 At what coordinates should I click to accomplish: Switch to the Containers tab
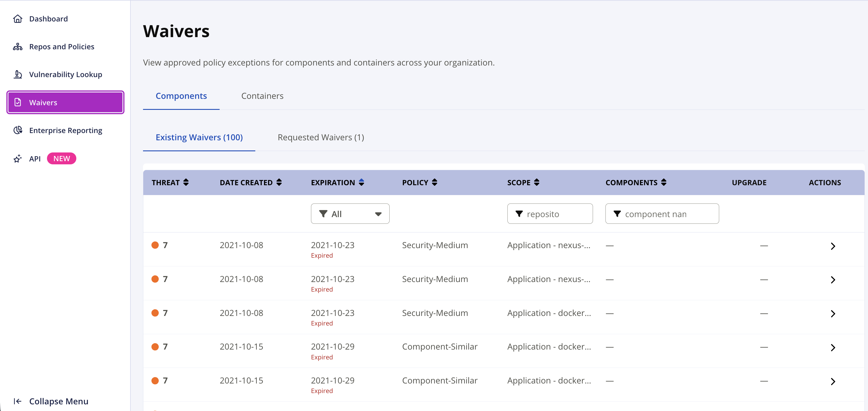click(x=262, y=96)
